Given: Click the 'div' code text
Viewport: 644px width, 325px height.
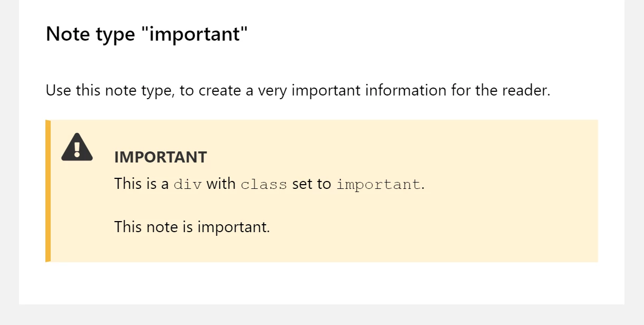Looking at the screenshot, I should tap(187, 185).
